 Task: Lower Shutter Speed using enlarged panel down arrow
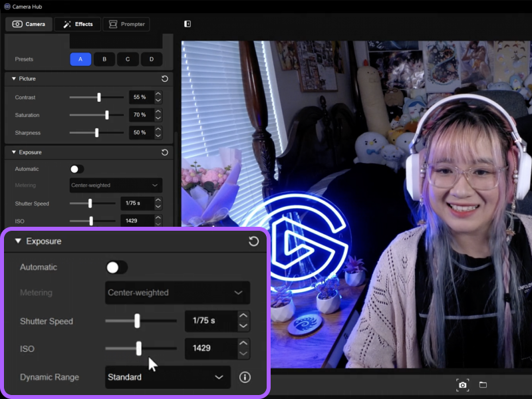click(x=243, y=326)
